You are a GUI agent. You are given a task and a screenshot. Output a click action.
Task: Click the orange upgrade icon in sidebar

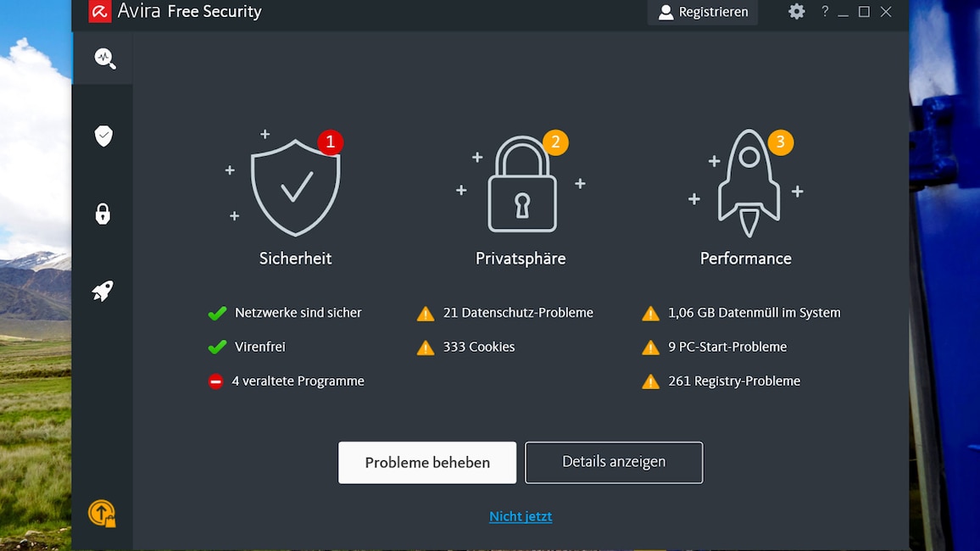click(x=102, y=513)
